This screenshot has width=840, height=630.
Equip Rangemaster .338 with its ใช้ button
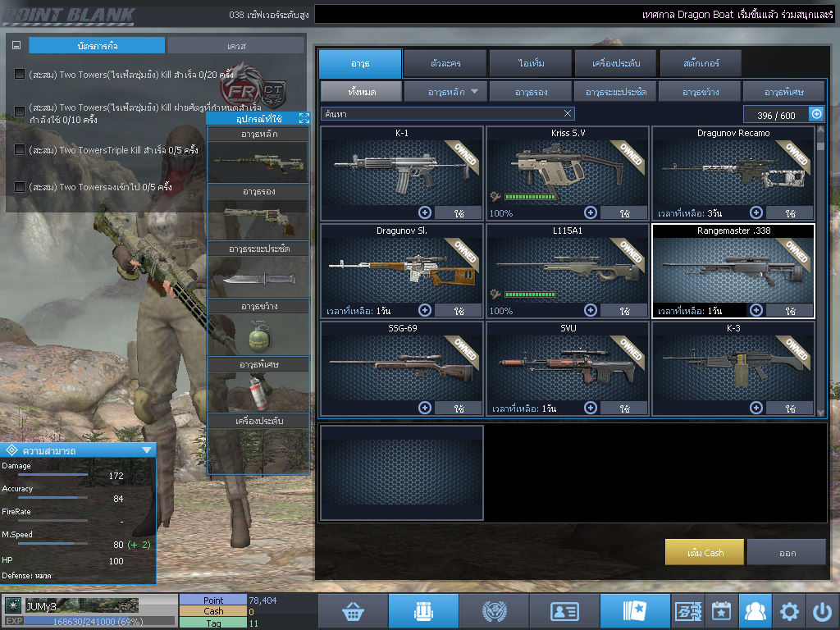pos(790,311)
